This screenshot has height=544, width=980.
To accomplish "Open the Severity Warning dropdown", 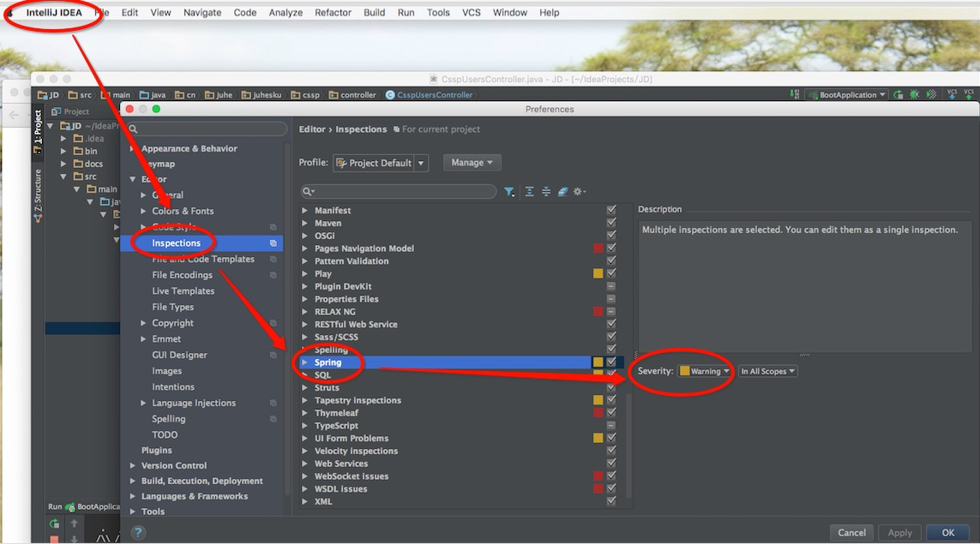I will click(705, 371).
